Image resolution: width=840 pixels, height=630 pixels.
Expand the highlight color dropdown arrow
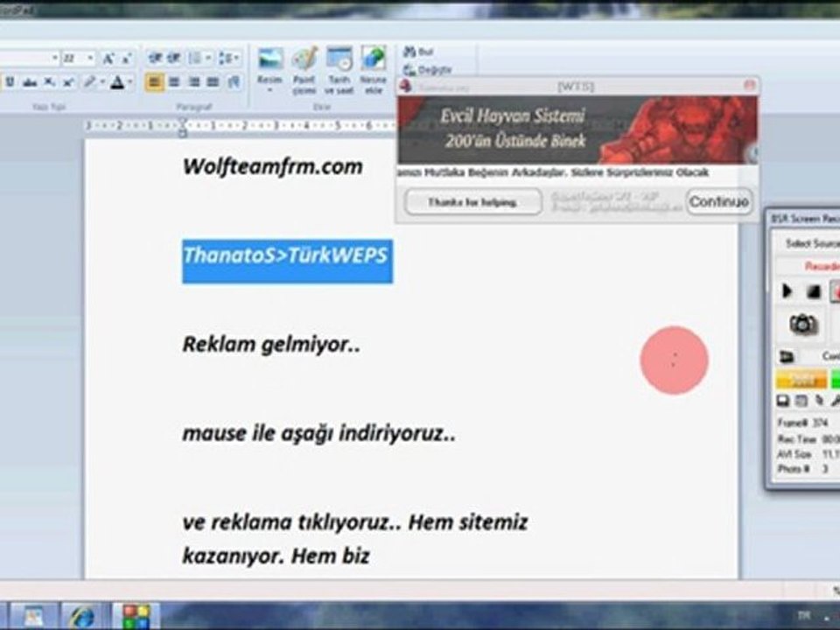(101, 82)
